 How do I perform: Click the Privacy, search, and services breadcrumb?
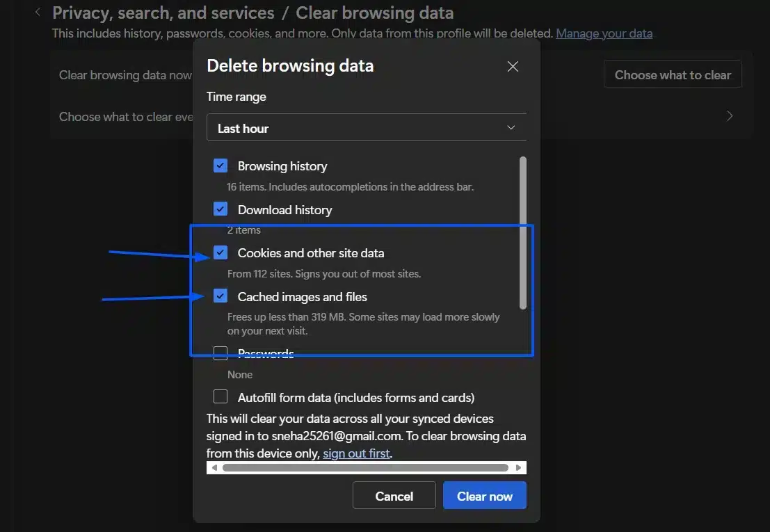click(163, 13)
